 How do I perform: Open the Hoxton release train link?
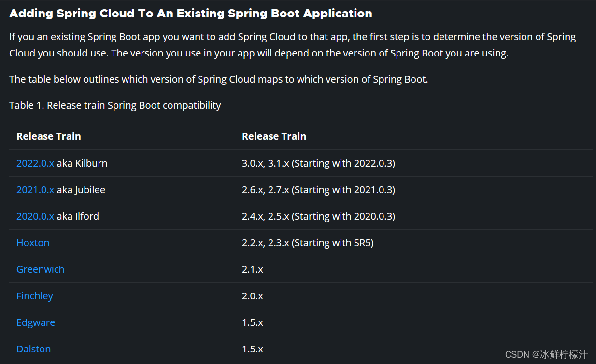[x=33, y=243]
